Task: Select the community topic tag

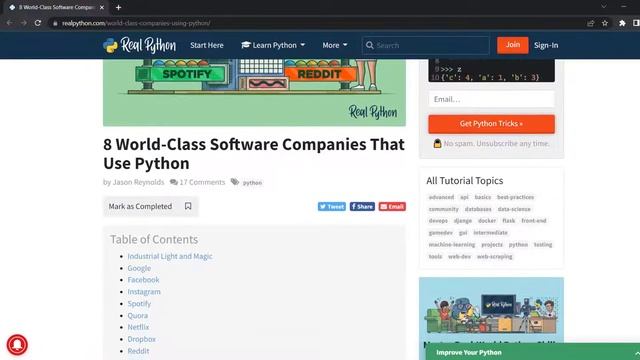Action: click(444, 209)
